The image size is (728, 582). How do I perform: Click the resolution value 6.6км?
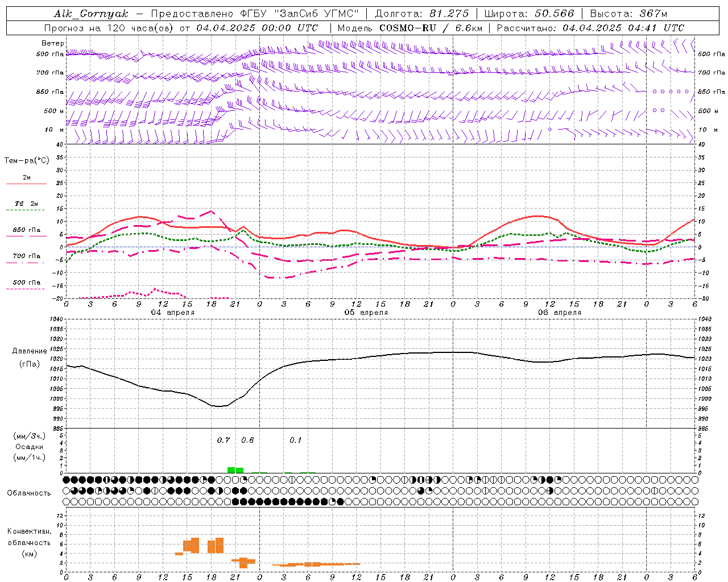coord(469,28)
